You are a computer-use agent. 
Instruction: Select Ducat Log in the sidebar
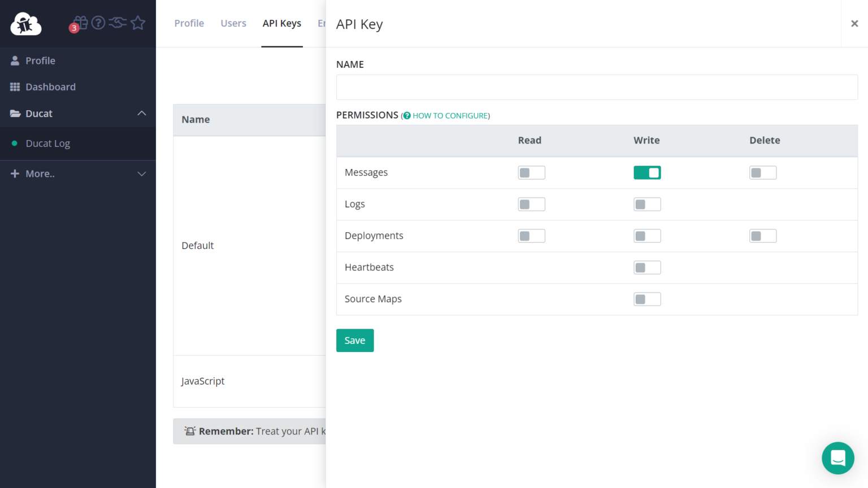(x=48, y=143)
